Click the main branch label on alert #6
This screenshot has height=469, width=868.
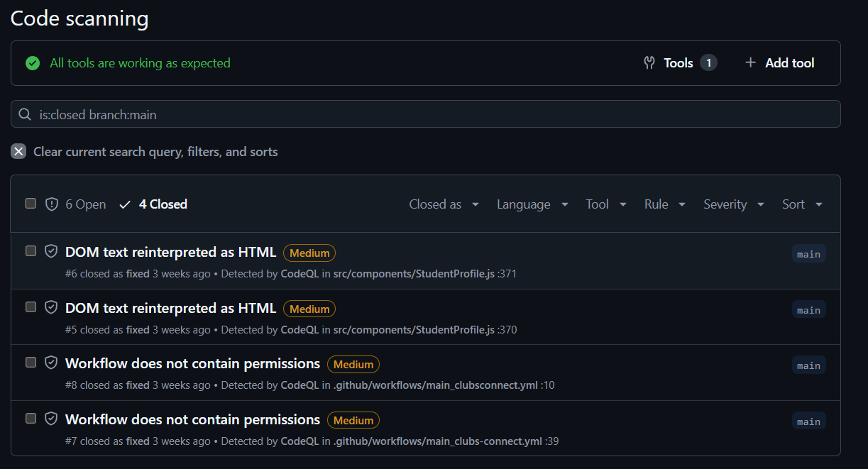point(809,254)
